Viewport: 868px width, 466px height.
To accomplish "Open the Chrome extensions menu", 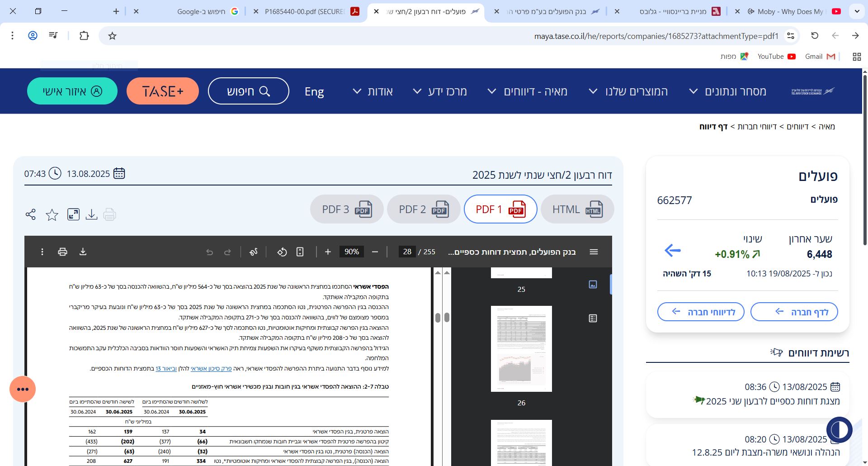I will [84, 36].
